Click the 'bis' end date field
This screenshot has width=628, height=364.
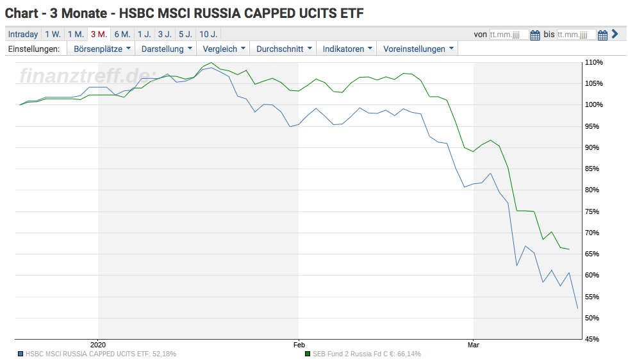(x=576, y=35)
